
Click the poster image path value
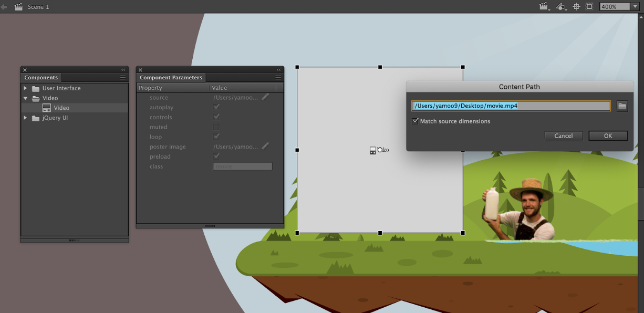click(x=236, y=147)
